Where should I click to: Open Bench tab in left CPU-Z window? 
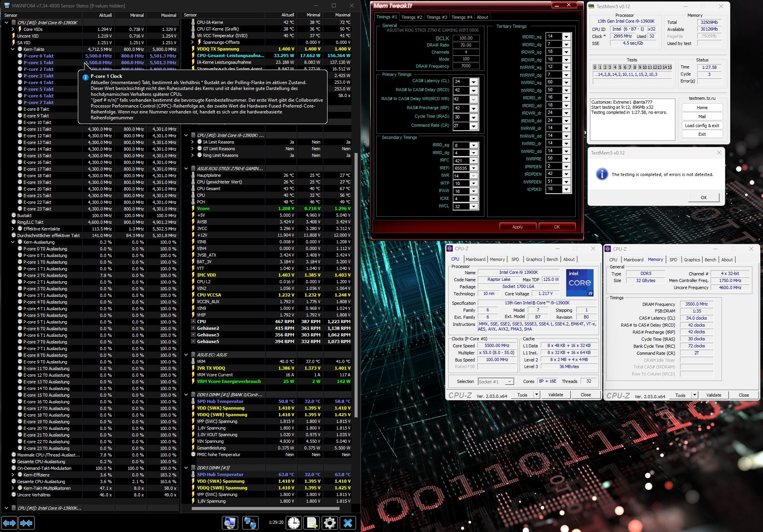552,259
